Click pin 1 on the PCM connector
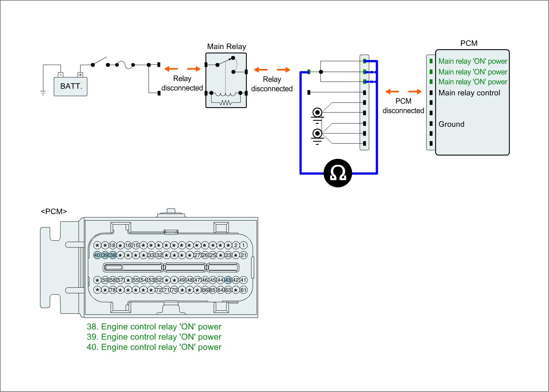This screenshot has height=392, width=549. click(x=244, y=245)
